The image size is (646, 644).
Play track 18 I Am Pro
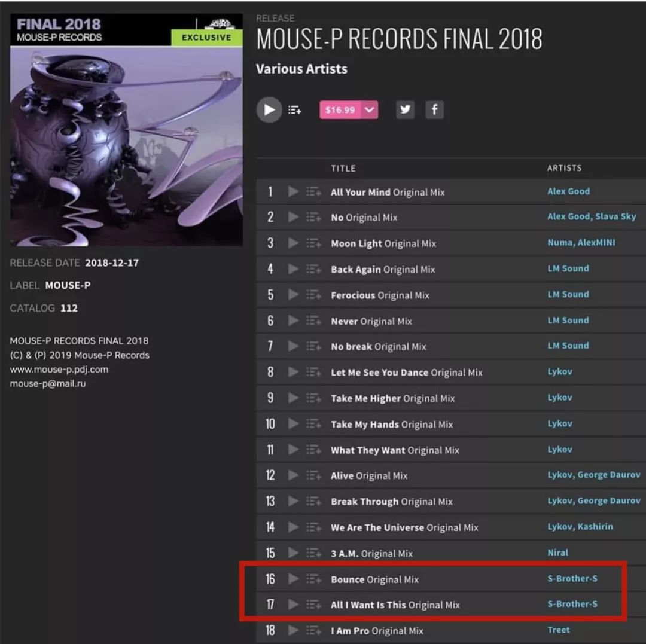pos(293,630)
